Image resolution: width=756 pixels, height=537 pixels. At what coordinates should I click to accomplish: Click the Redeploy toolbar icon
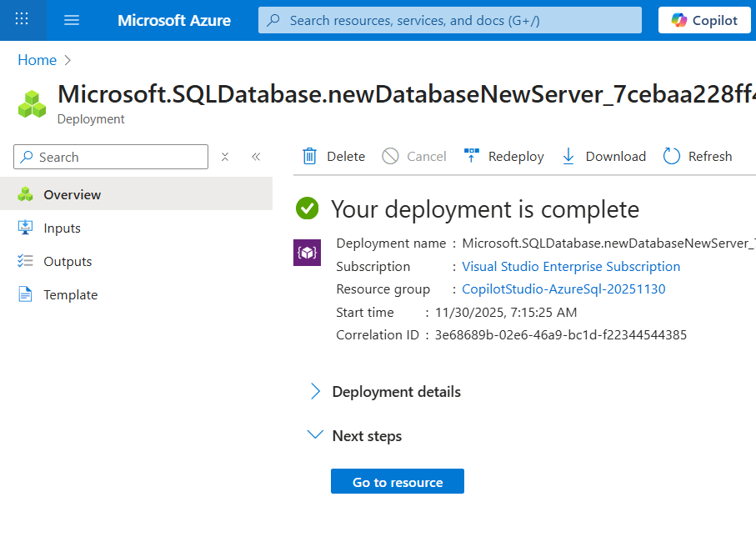click(472, 156)
